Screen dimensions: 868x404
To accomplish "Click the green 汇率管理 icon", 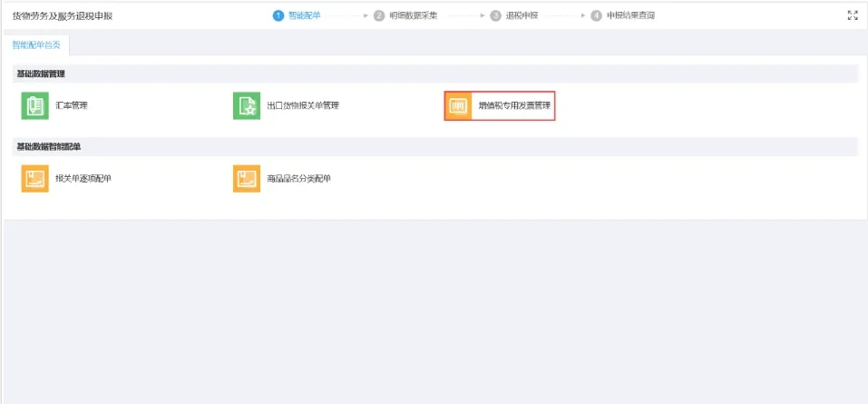I will pyautogui.click(x=34, y=106).
